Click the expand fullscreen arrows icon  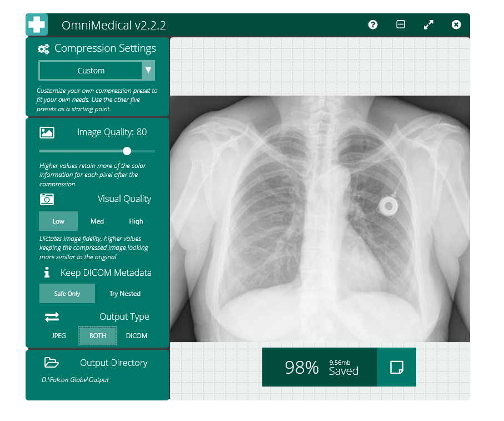point(428,25)
